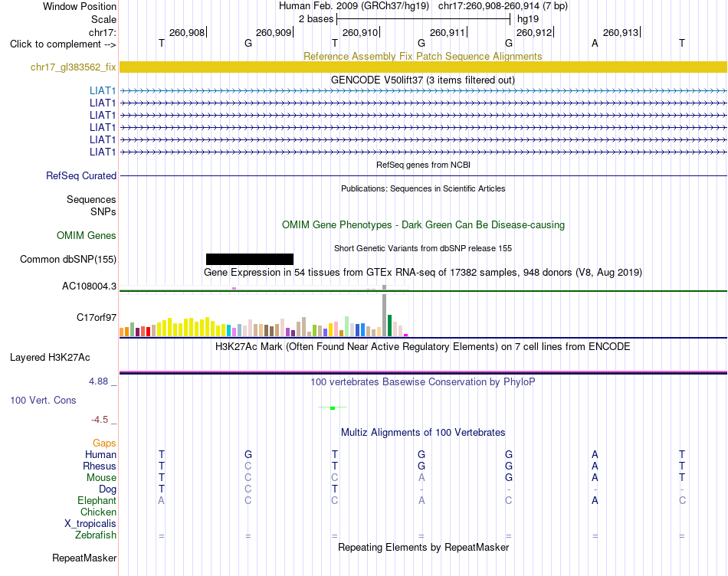Click the RefSeq Curated intron line
This screenshot has height=576, width=728.
pos(423,176)
